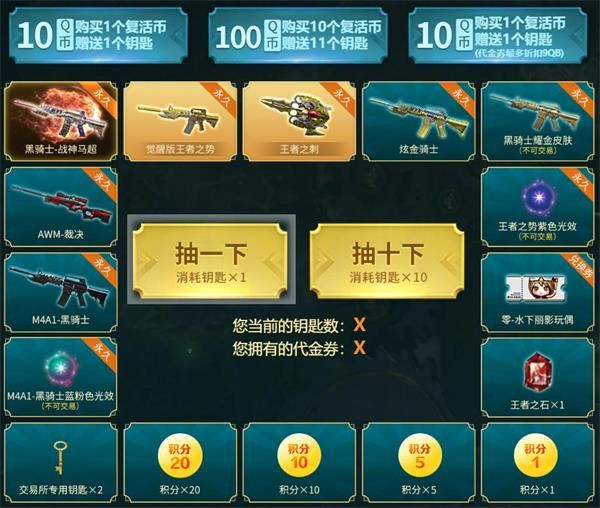View the 黑骑士耀金皮肤 prize tile
This screenshot has width=600, height=508.
click(x=538, y=121)
